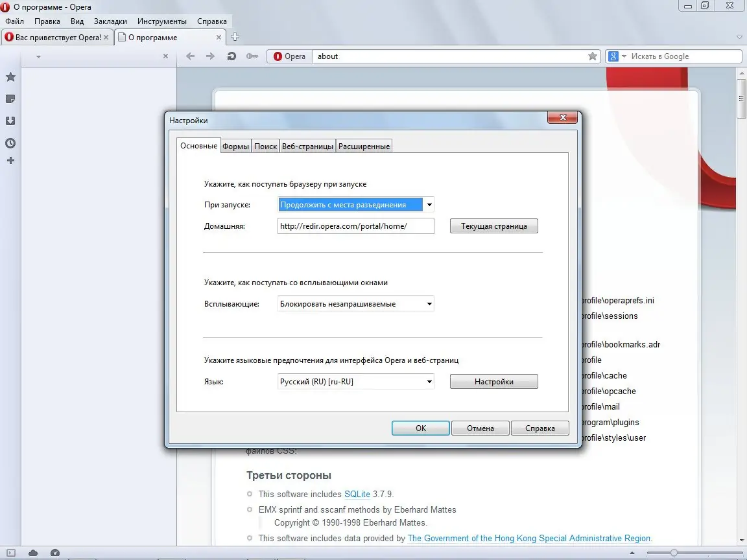This screenshot has height=560, width=747.
Task: Close the Настройки dialog with red X
Action: click(563, 117)
